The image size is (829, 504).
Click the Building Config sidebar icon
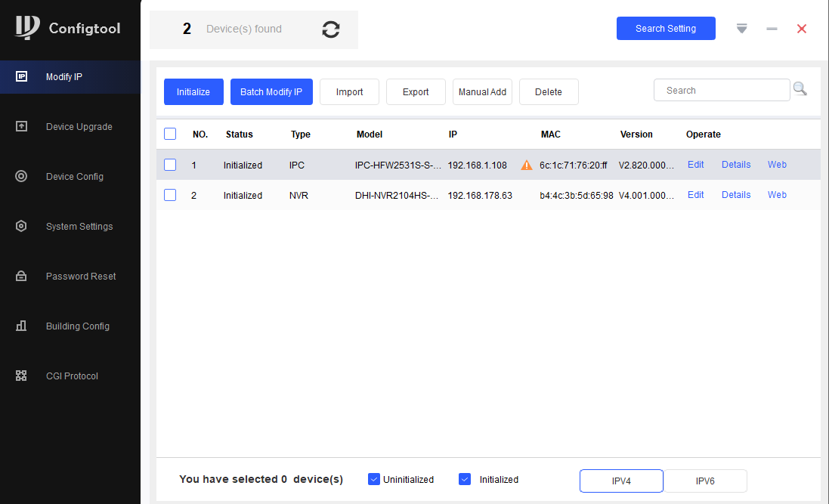coord(21,326)
